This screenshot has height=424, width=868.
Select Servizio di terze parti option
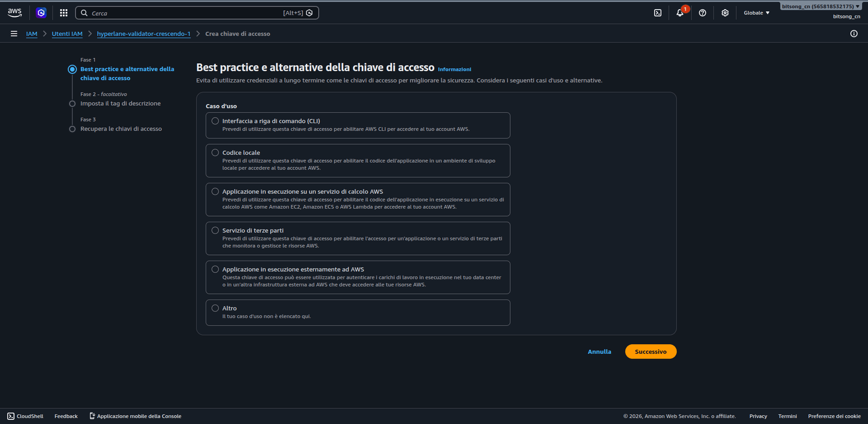215,230
